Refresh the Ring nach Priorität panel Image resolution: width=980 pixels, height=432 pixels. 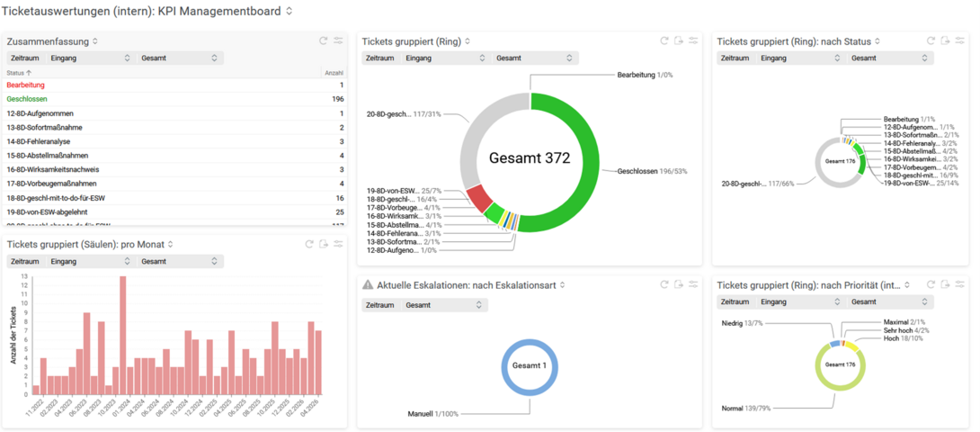click(931, 284)
